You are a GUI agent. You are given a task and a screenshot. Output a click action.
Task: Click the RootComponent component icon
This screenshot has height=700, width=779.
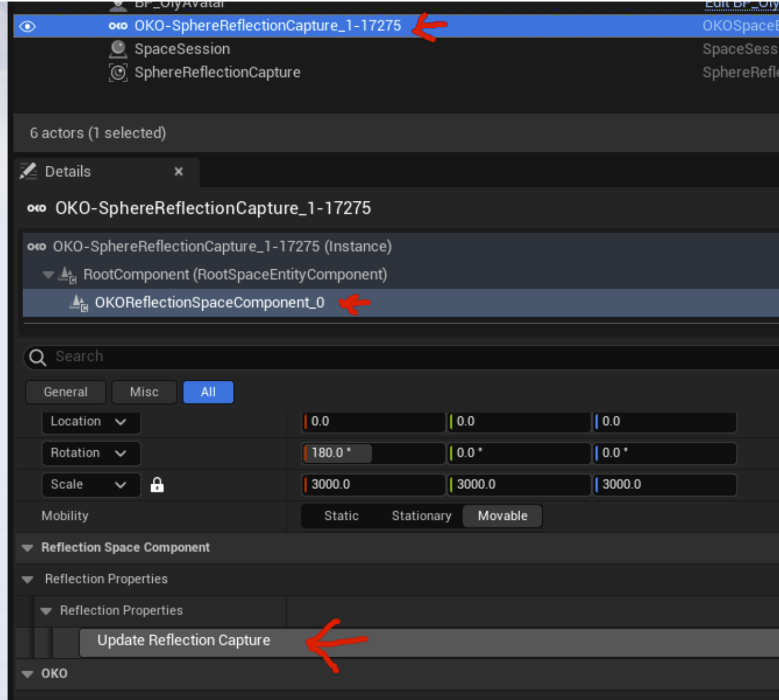point(67,275)
